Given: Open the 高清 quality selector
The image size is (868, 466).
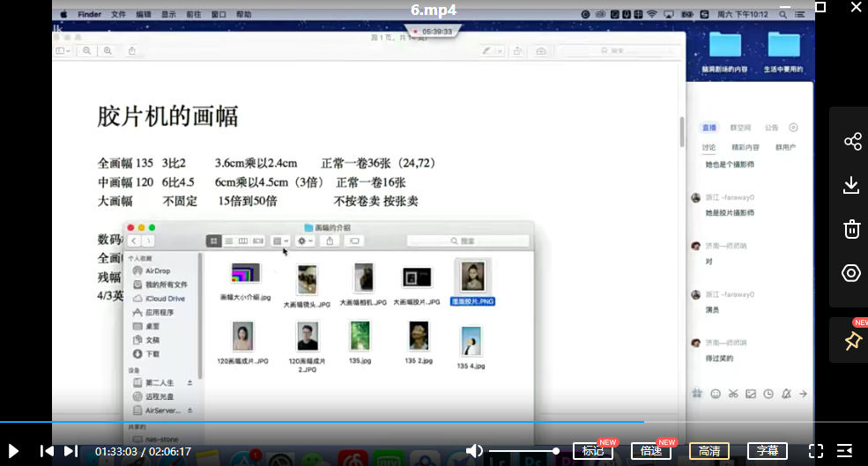Looking at the screenshot, I should (708, 451).
